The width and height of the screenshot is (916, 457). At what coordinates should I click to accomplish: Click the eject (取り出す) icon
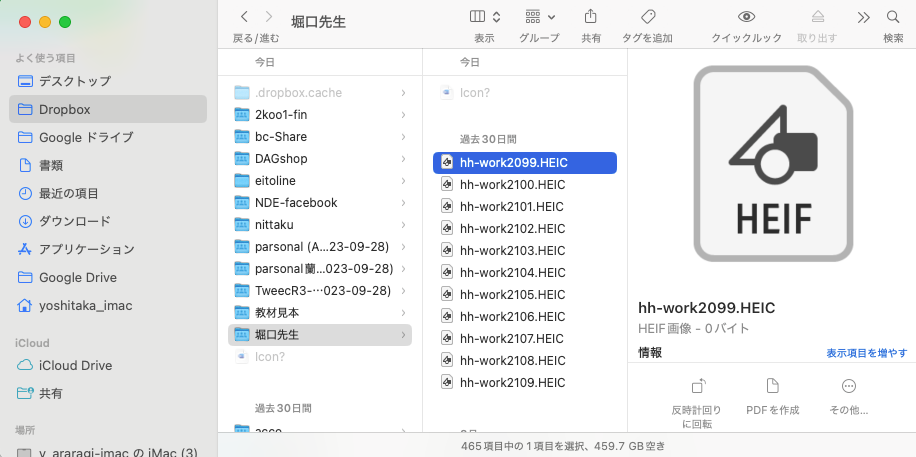pyautogui.click(x=817, y=17)
